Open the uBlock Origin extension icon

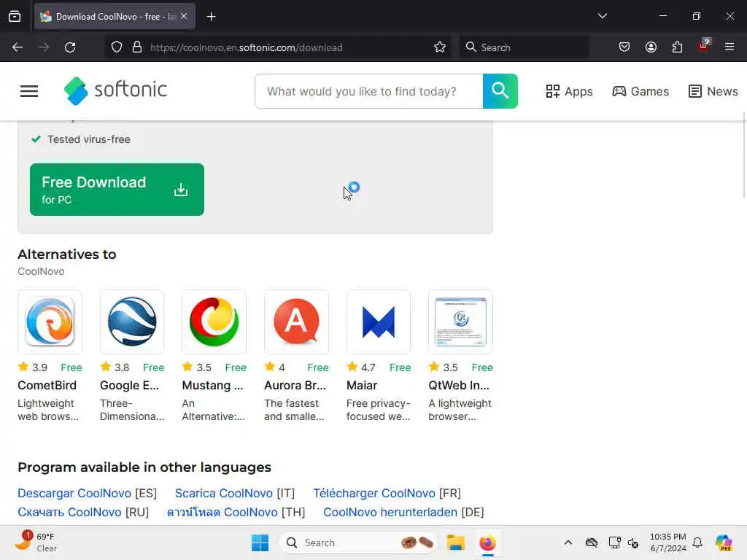click(x=704, y=46)
